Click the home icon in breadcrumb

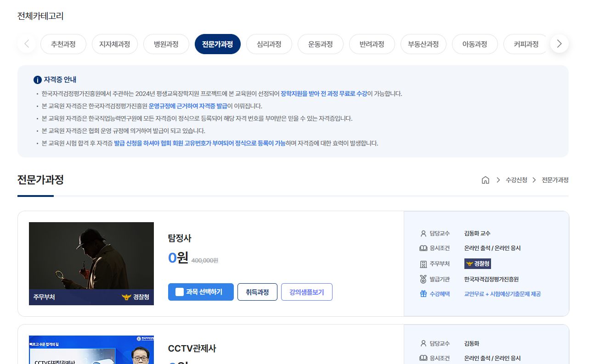point(485,180)
